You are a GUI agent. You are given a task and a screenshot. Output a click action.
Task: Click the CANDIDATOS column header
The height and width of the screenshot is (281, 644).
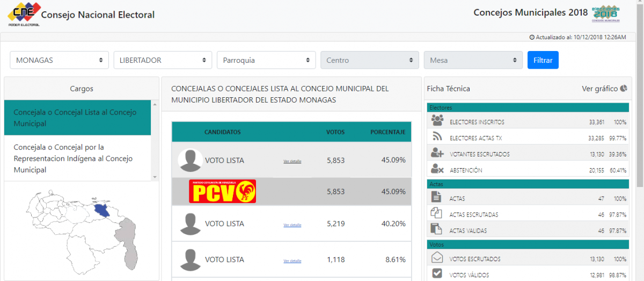click(x=222, y=132)
